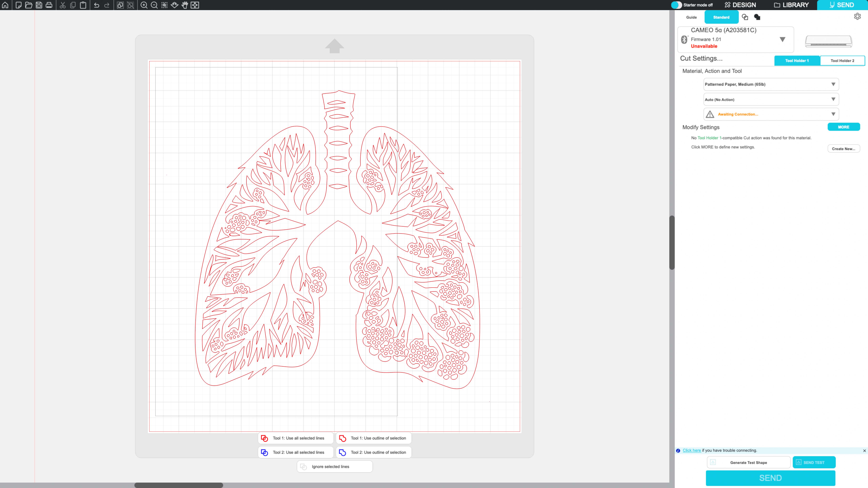Click the 'Click here' connection help link
868x488 pixels.
(x=692, y=450)
